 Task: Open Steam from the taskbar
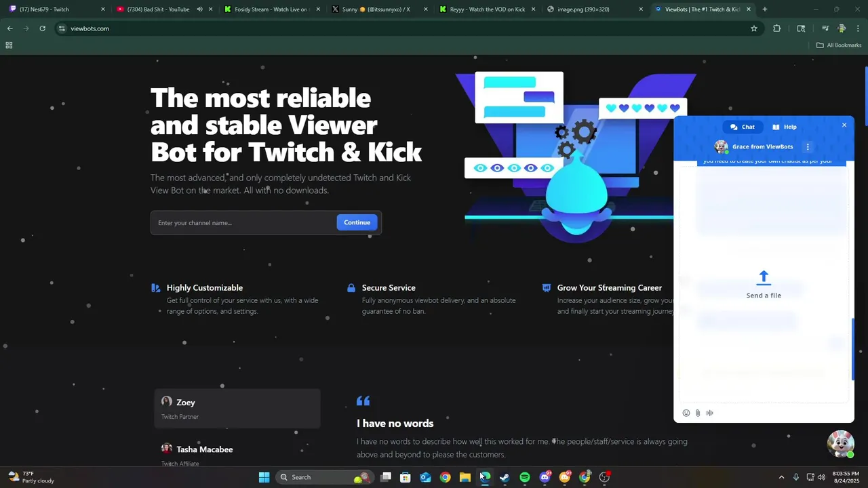pos(505,477)
